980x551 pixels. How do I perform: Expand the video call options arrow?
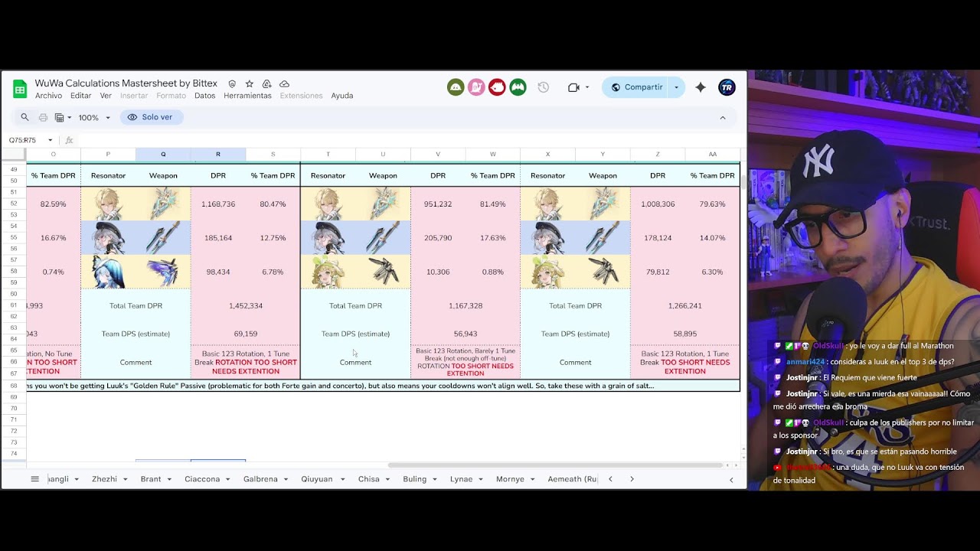tap(587, 87)
